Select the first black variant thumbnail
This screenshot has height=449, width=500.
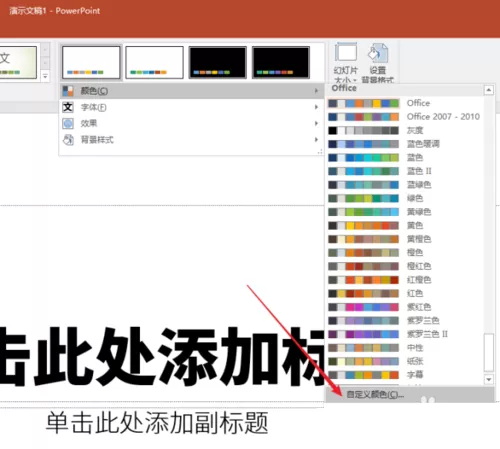coord(218,62)
